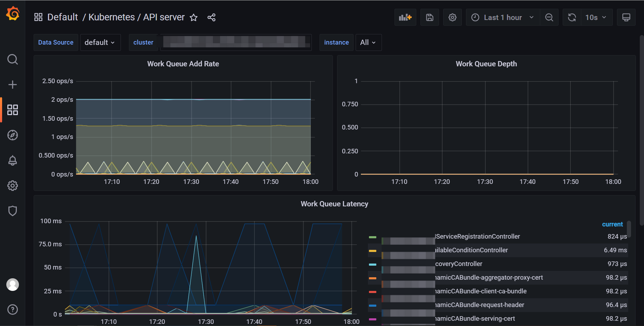Toggle DynamicCABundle-request-header series visibility
Image resolution: width=644 pixels, height=326 pixels.
click(x=479, y=305)
